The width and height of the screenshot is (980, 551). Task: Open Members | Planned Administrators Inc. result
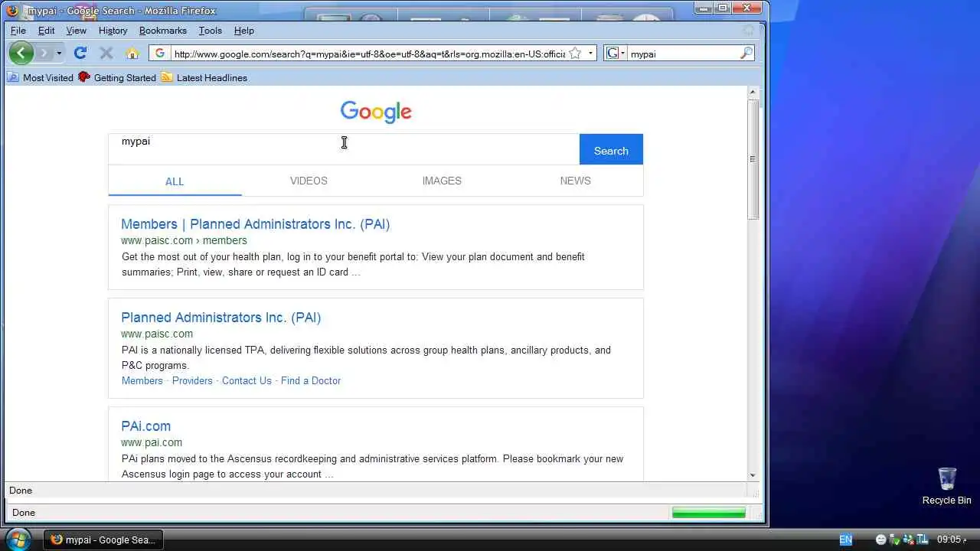[x=255, y=224]
